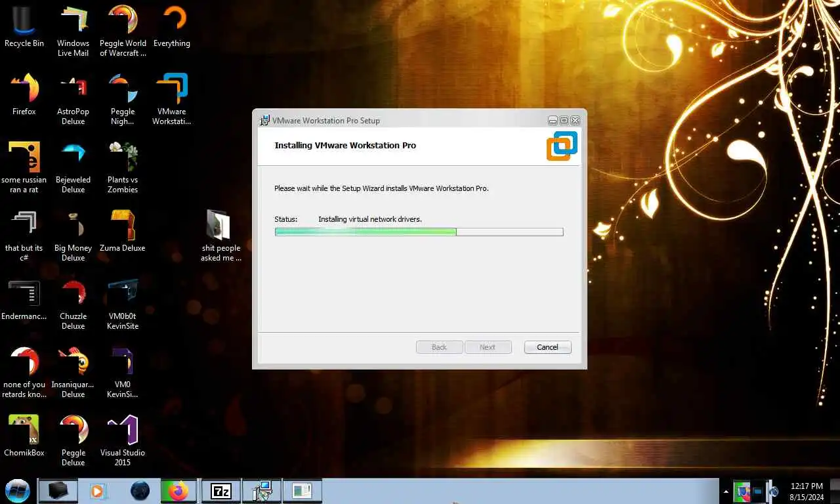Select Peggle Nights desktop icon

[123, 99]
